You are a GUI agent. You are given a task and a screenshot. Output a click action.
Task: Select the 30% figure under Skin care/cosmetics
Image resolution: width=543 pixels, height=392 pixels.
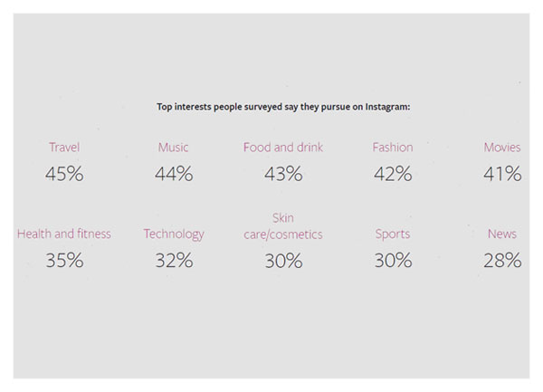pos(283,261)
